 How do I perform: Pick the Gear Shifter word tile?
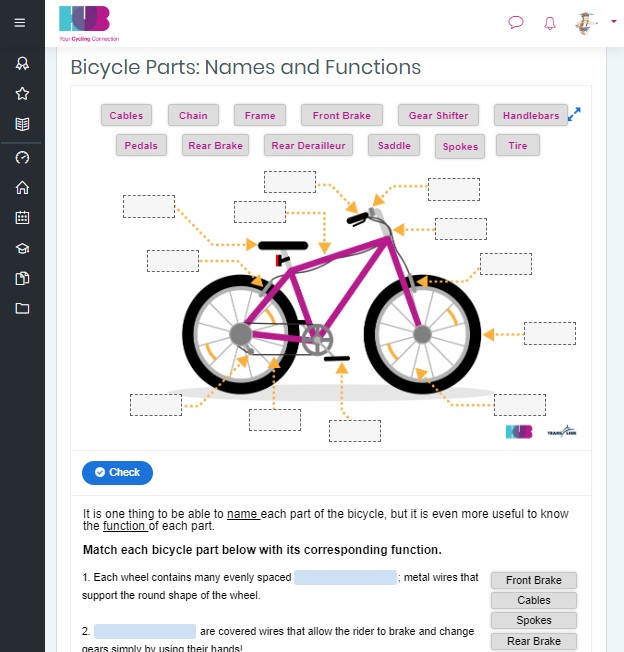tap(438, 116)
